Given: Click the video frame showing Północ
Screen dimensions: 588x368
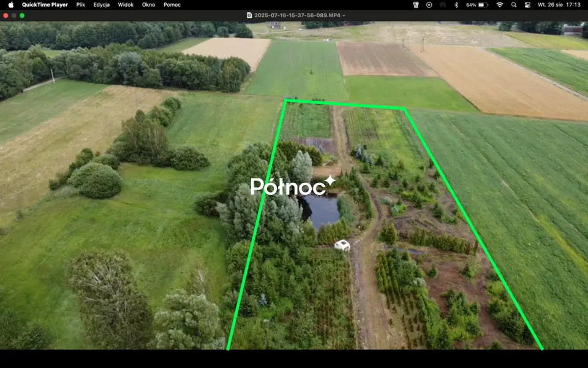Looking at the screenshot, I should (x=294, y=185).
